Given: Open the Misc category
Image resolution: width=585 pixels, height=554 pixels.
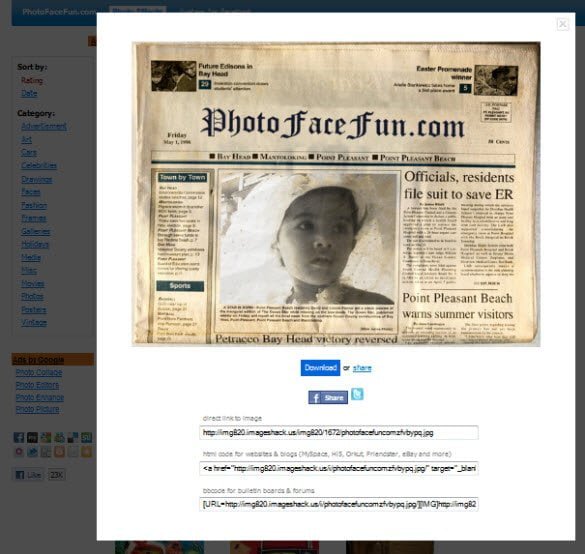Looking at the screenshot, I should click(29, 270).
